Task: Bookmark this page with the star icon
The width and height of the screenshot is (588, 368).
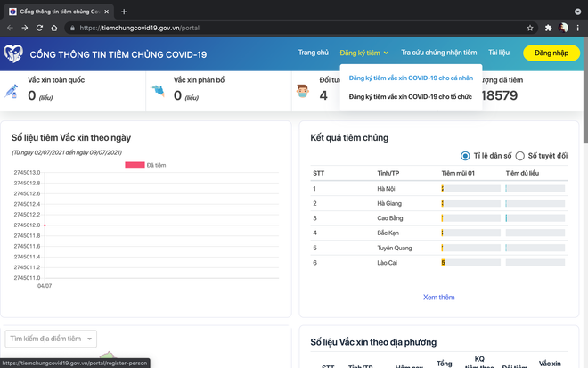Action: pyautogui.click(x=530, y=28)
